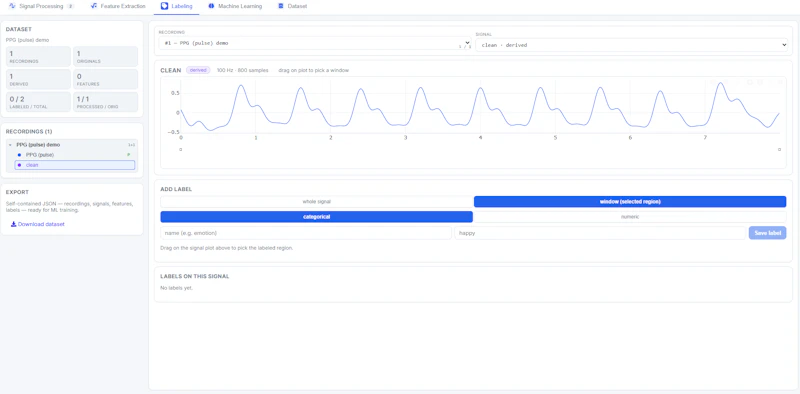Select the Labeling tab
Image resolution: width=800 pixels, height=394 pixels.
coord(177,7)
